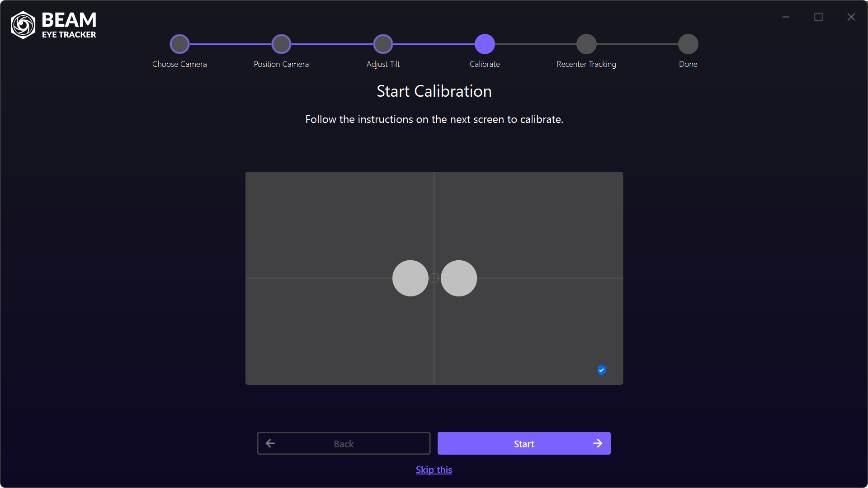Click the right eye circle in preview
868x488 pixels.
[x=459, y=278]
